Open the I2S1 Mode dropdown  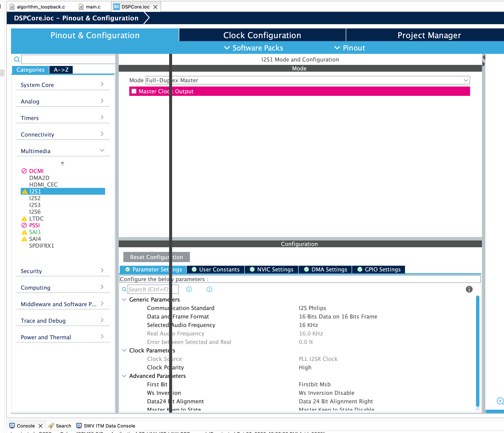(x=466, y=80)
